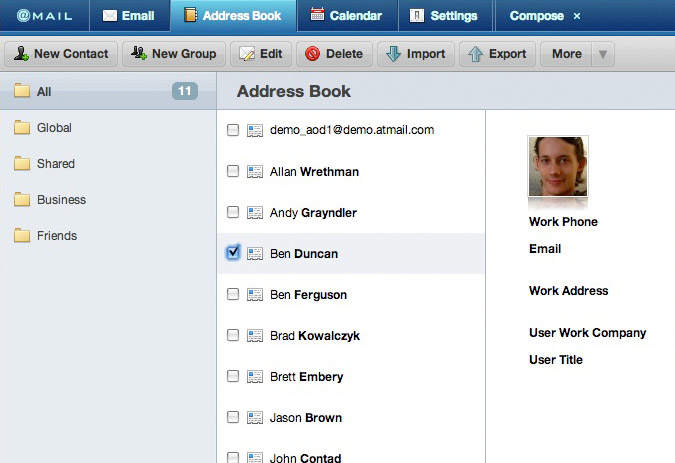Switch to the Address Book tab
This screenshot has width=675, height=463.
click(233, 16)
